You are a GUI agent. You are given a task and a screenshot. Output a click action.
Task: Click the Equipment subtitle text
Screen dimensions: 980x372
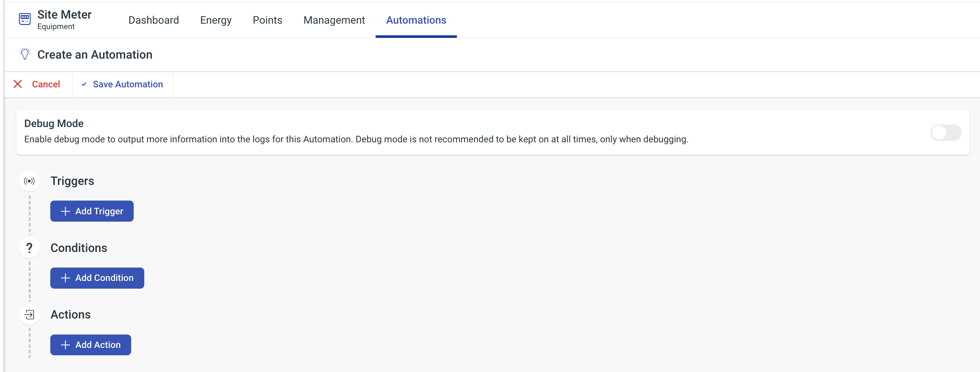[x=56, y=27]
